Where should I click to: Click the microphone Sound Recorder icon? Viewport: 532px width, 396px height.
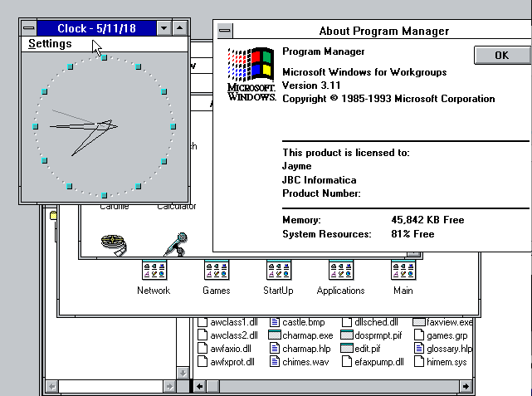[x=175, y=243]
